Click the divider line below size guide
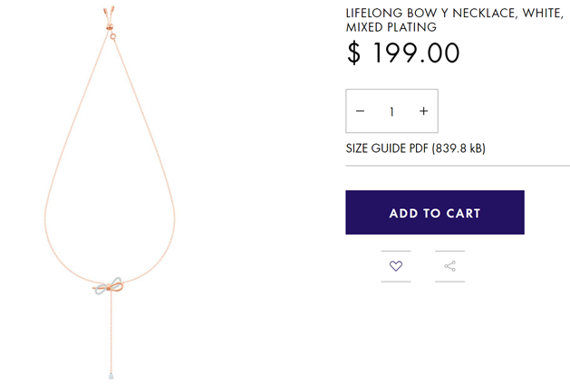The width and height of the screenshot is (570, 392). (458, 166)
